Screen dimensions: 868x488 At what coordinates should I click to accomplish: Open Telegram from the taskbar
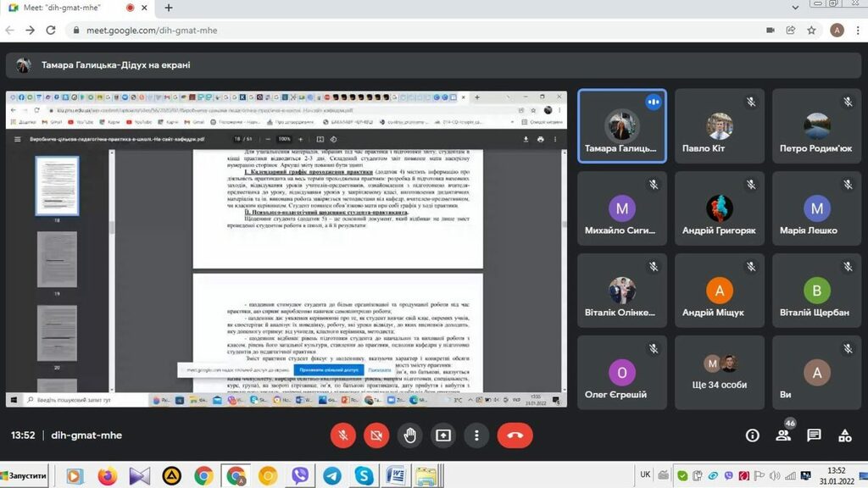click(331, 476)
